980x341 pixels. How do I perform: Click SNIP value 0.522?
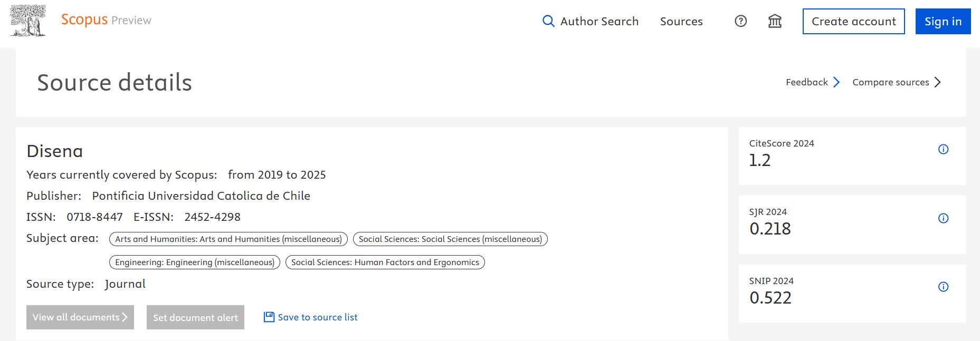point(770,298)
